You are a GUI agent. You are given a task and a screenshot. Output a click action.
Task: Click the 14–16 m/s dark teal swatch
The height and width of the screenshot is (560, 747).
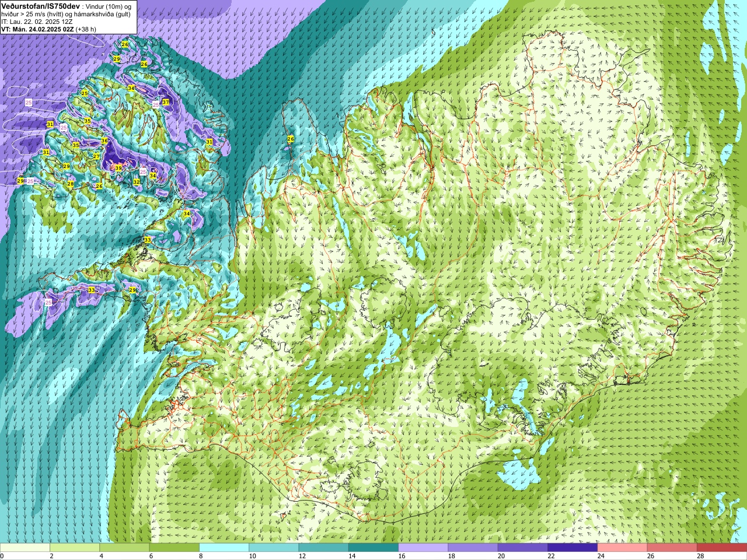(x=373, y=548)
